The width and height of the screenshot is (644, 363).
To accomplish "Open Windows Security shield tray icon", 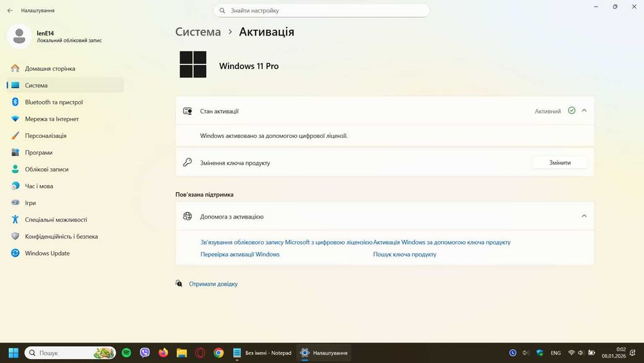I will [x=540, y=353].
